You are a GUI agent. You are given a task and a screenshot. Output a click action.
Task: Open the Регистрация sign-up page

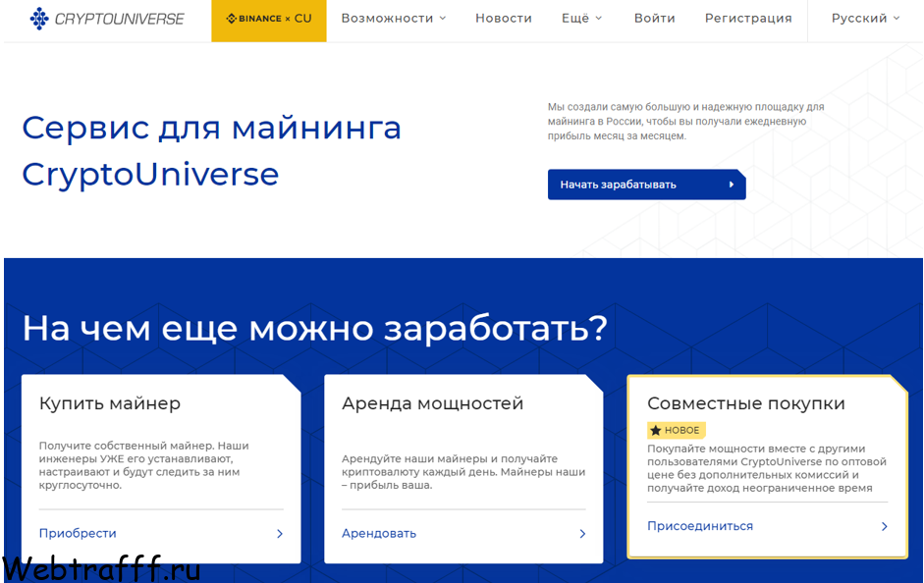coord(748,19)
